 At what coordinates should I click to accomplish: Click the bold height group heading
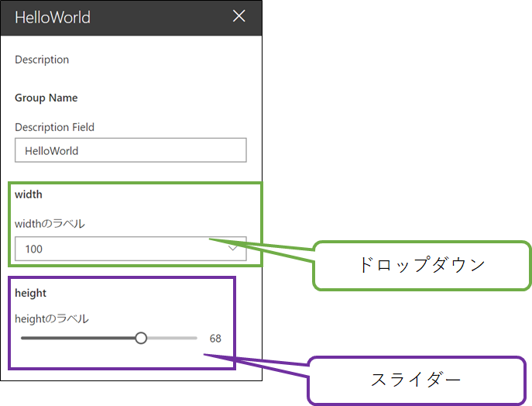30,293
